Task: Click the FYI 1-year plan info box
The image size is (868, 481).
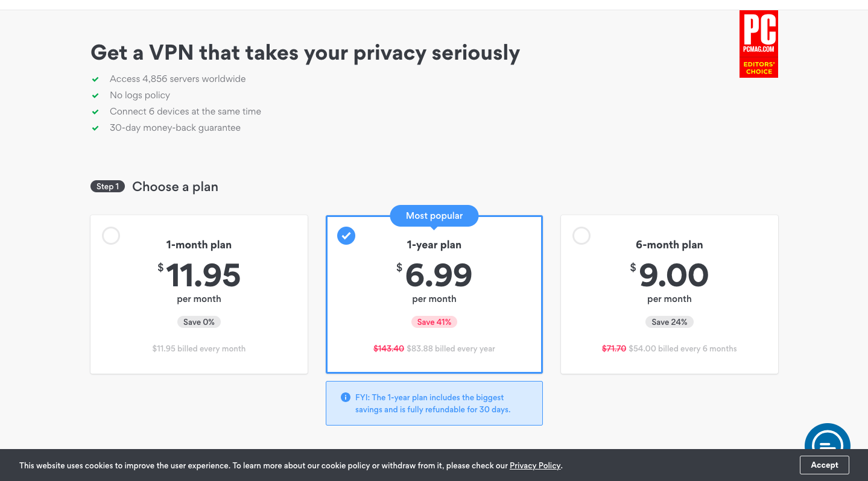Action: click(434, 403)
